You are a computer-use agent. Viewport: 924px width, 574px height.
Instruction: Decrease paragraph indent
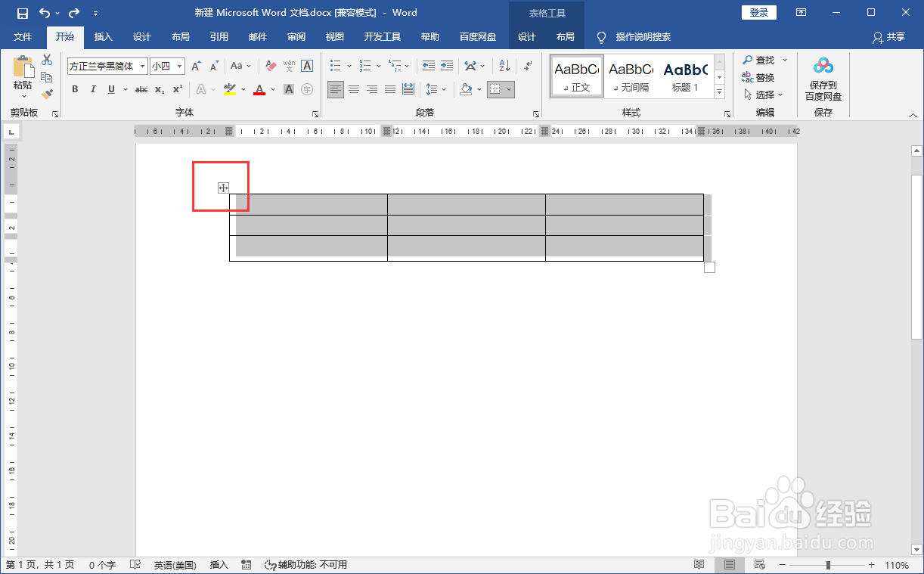[x=429, y=67]
